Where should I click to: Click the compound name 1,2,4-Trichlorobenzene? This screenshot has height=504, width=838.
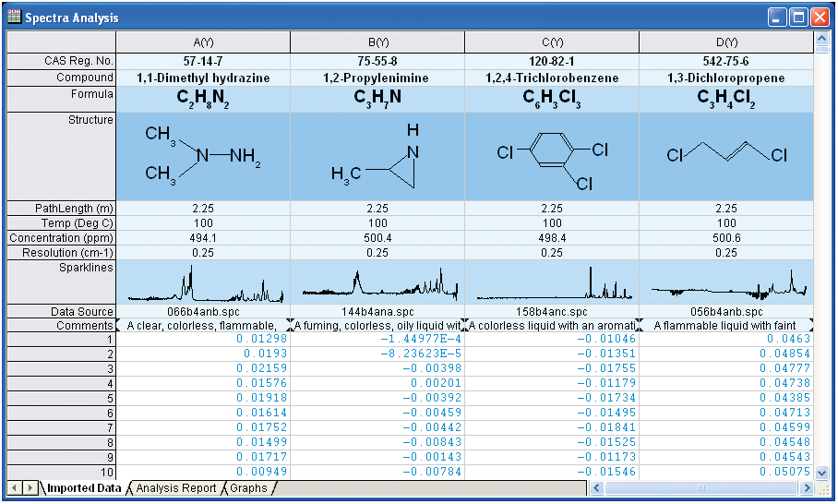click(x=552, y=78)
